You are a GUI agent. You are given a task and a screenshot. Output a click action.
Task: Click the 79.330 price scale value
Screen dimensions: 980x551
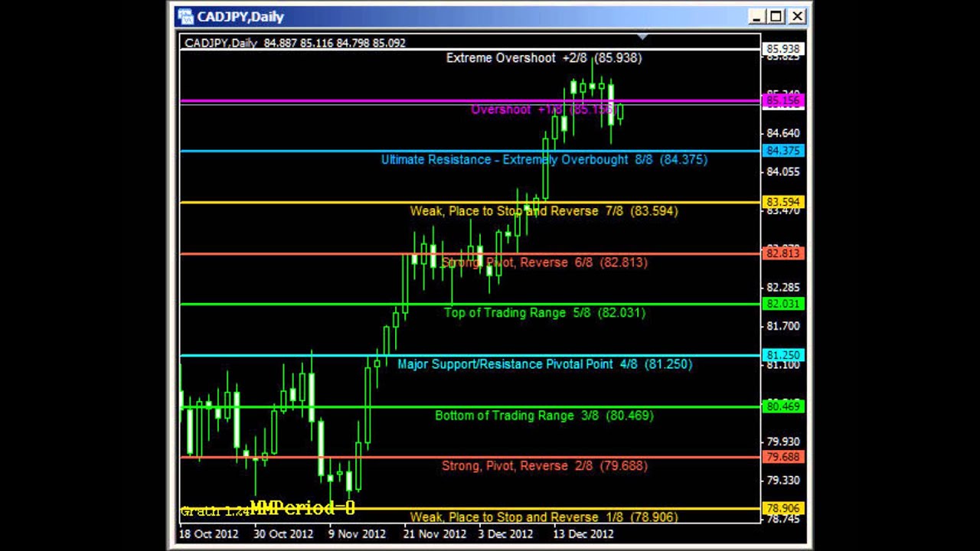pyautogui.click(x=782, y=481)
